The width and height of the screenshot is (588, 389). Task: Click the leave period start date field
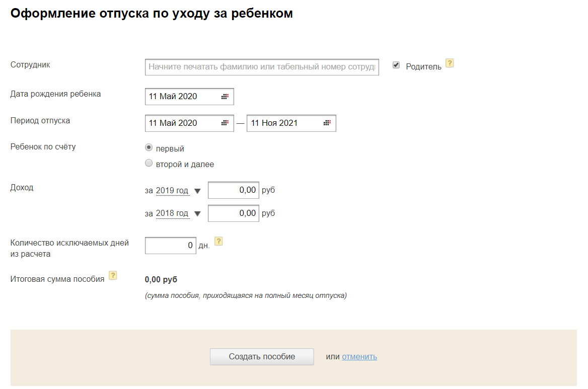point(182,123)
